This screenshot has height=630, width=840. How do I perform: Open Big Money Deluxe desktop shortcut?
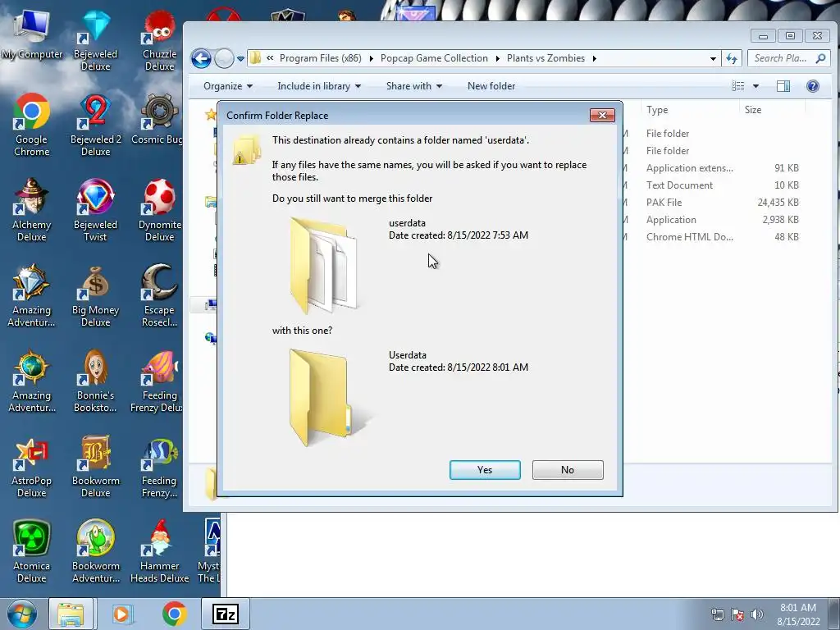coord(95,295)
